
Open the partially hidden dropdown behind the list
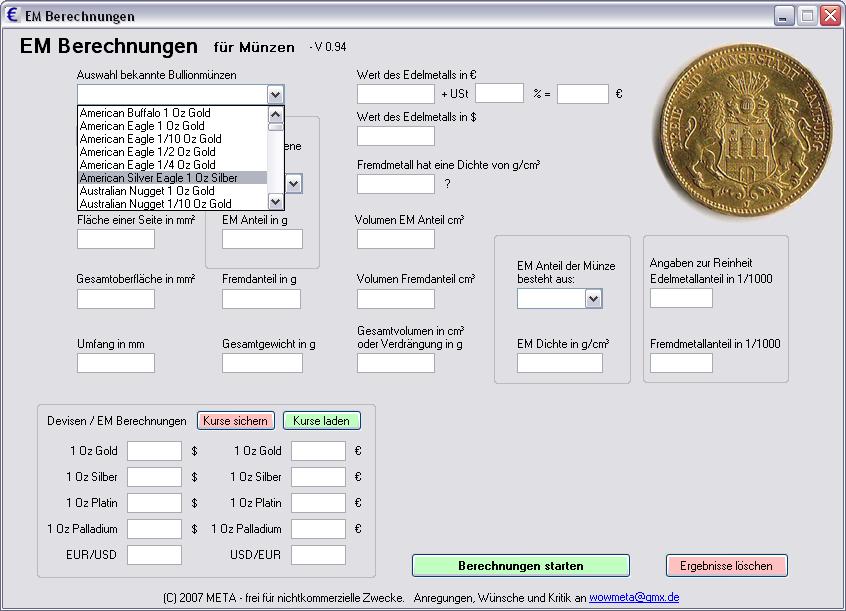(294, 184)
